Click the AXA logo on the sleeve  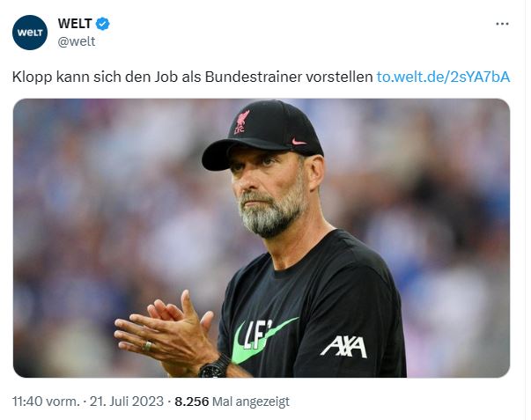point(343,347)
